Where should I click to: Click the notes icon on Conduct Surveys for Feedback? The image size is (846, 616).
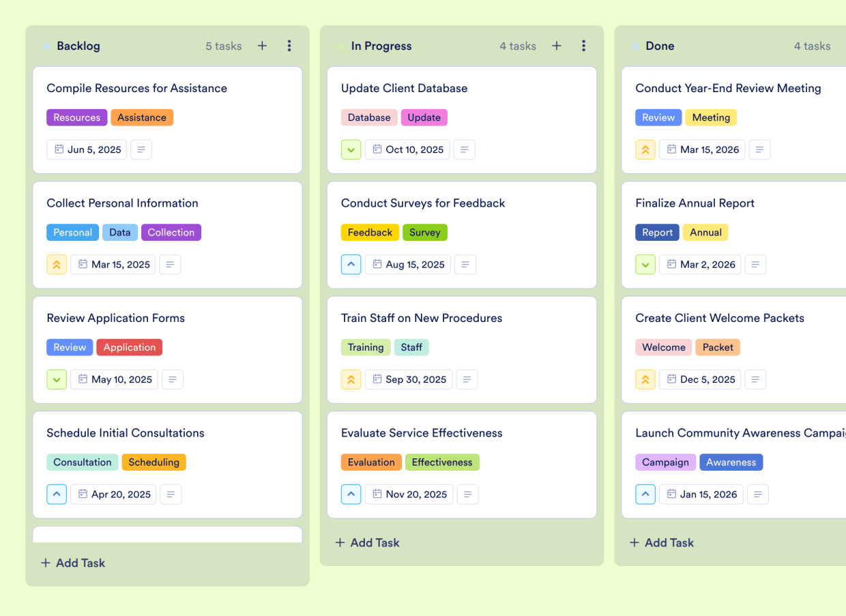[x=465, y=264]
